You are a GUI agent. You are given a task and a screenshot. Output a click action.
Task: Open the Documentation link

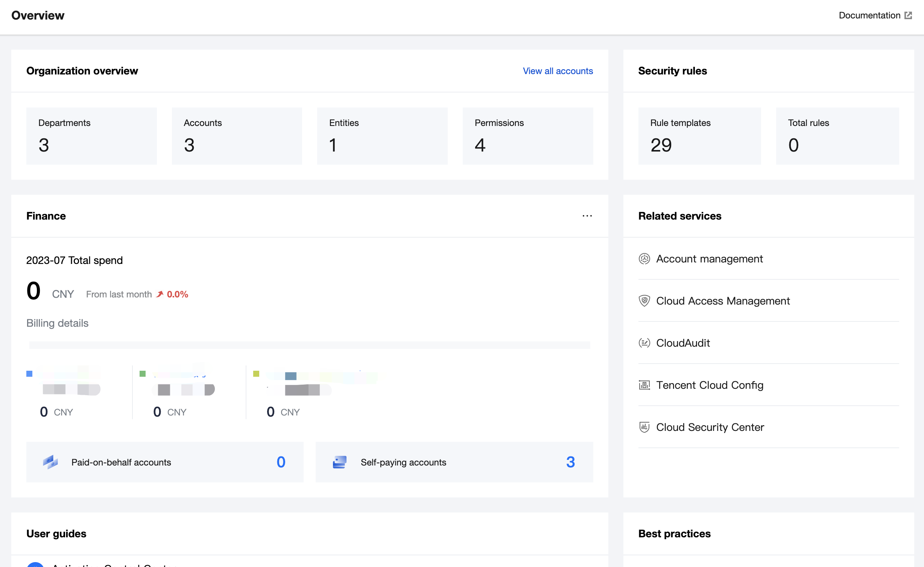click(x=869, y=15)
